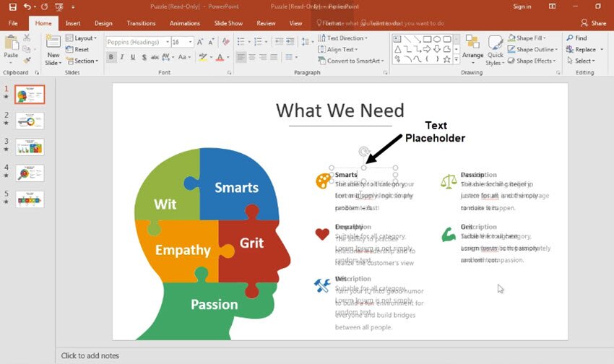Toggle Italic text formatting
Viewport: 614px width, 364px height.
122,57
